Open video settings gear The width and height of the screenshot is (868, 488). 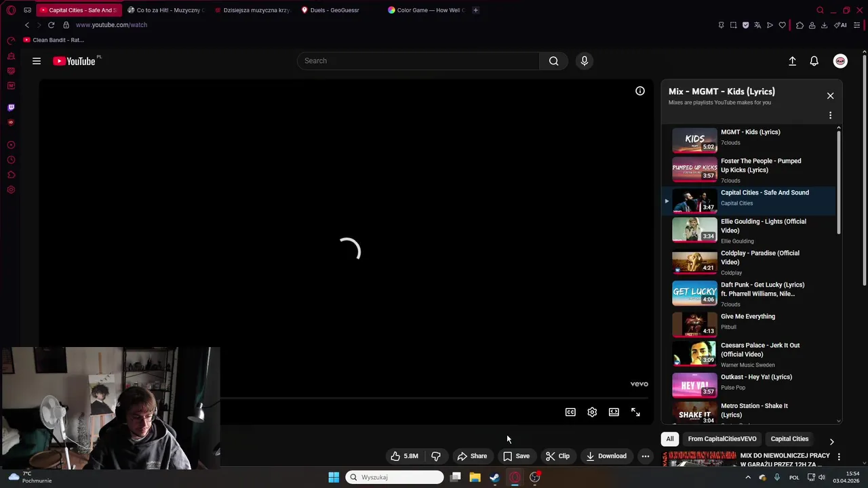point(592,412)
